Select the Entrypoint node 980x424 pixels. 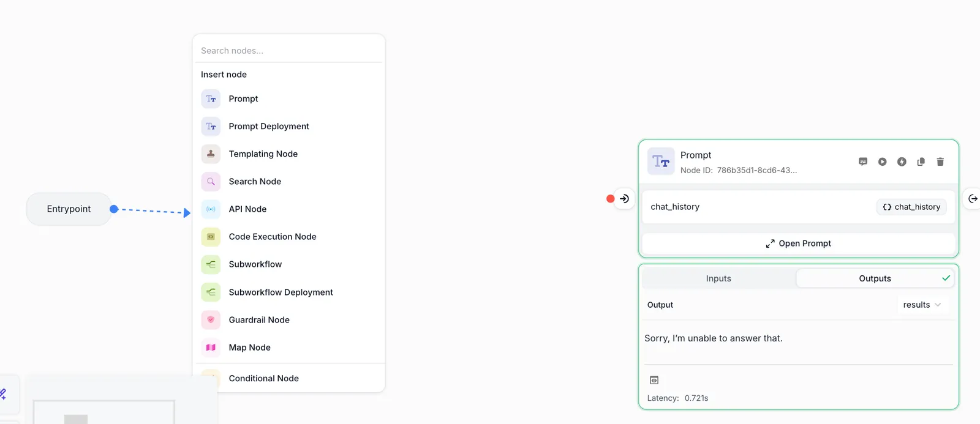(69, 209)
